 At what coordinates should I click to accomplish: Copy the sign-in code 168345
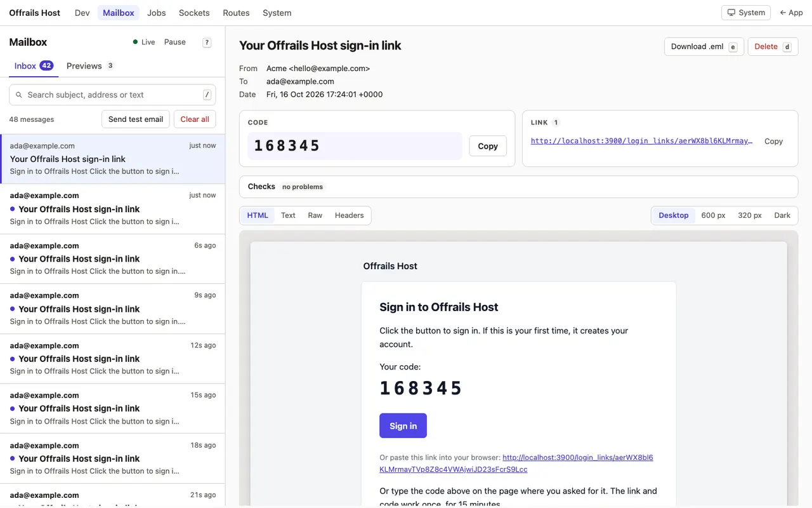click(x=488, y=146)
